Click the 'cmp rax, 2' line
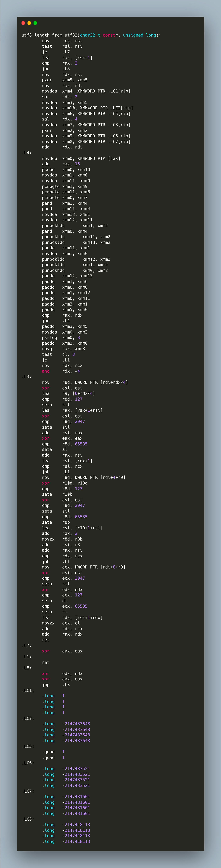The image size is (221, 868). pos(60,63)
